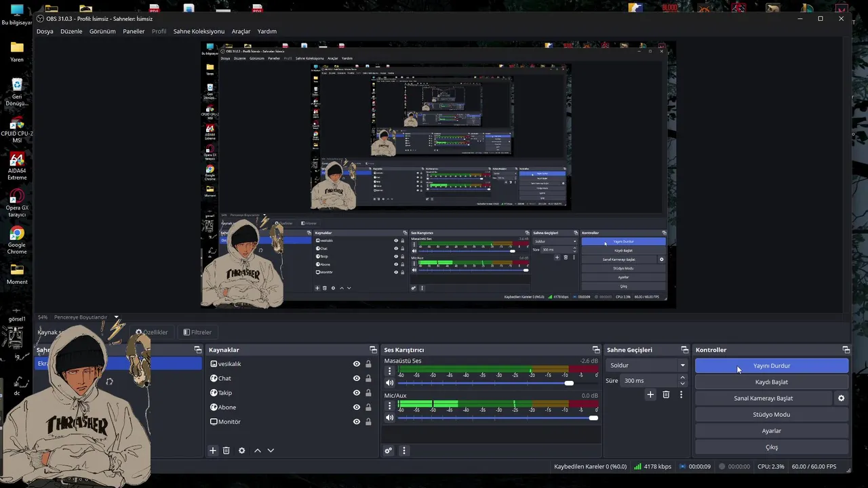Open the Yaren folder on desktop
The image size is (868, 488).
[x=17, y=52]
